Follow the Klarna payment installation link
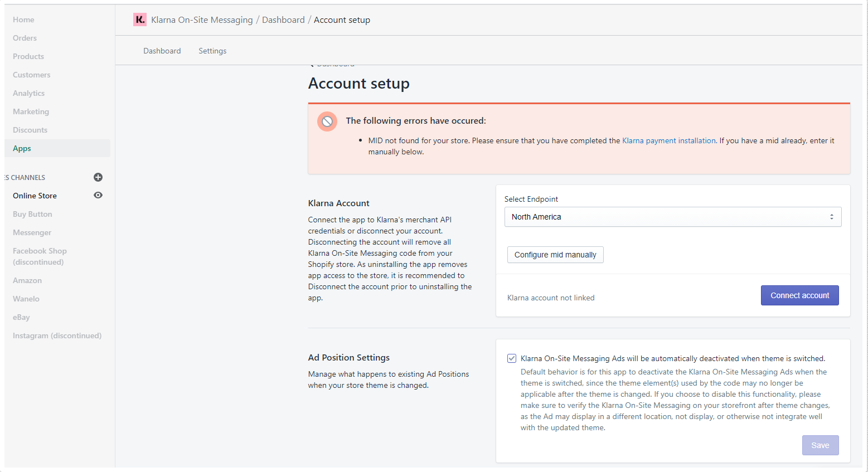Viewport: 868px width, 472px height. (x=669, y=140)
